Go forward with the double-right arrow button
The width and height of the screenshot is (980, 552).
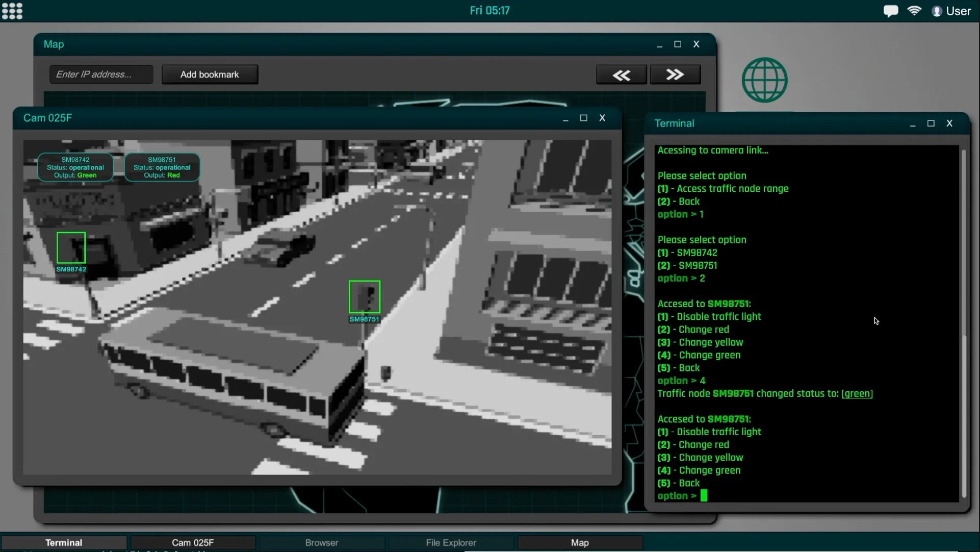pos(675,74)
